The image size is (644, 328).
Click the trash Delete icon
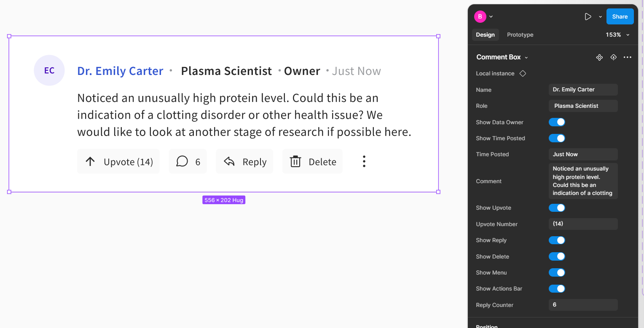[x=295, y=161]
